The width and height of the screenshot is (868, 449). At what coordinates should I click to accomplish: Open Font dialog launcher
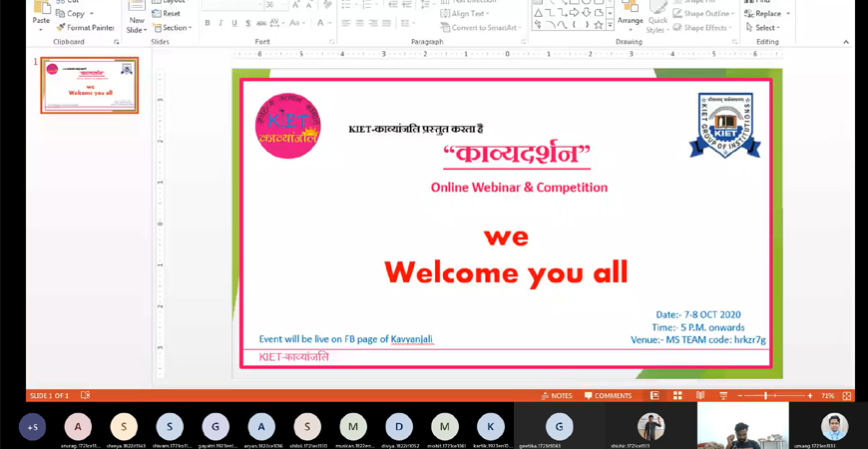[x=331, y=42]
